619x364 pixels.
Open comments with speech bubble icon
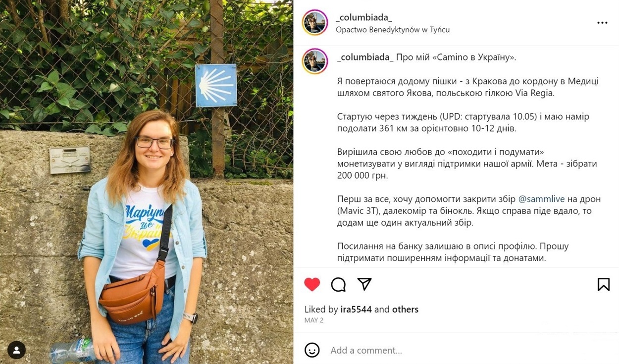(x=338, y=284)
